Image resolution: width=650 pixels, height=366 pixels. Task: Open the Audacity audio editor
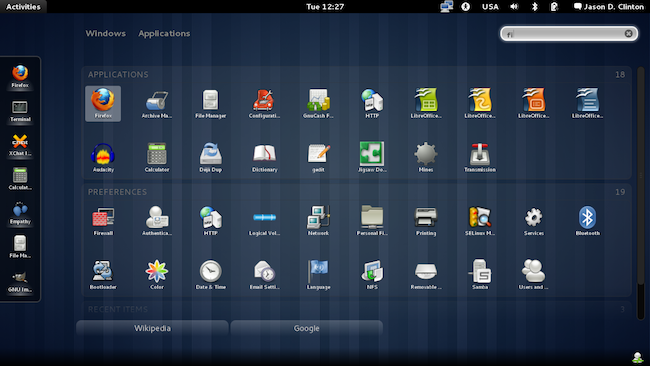[103, 158]
